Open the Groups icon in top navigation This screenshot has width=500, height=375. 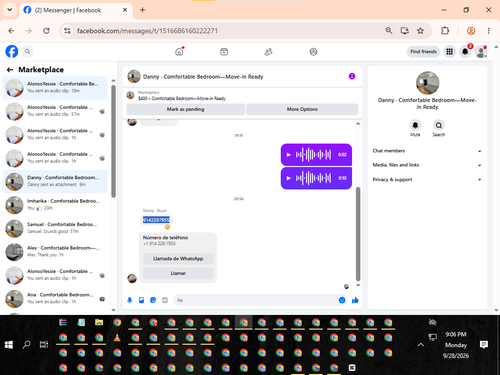coord(313,52)
